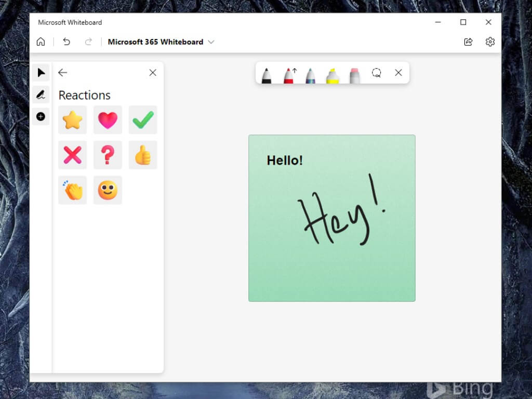Screen dimensions: 532x399
Task: Open the Create plus button
Action: pos(41,117)
